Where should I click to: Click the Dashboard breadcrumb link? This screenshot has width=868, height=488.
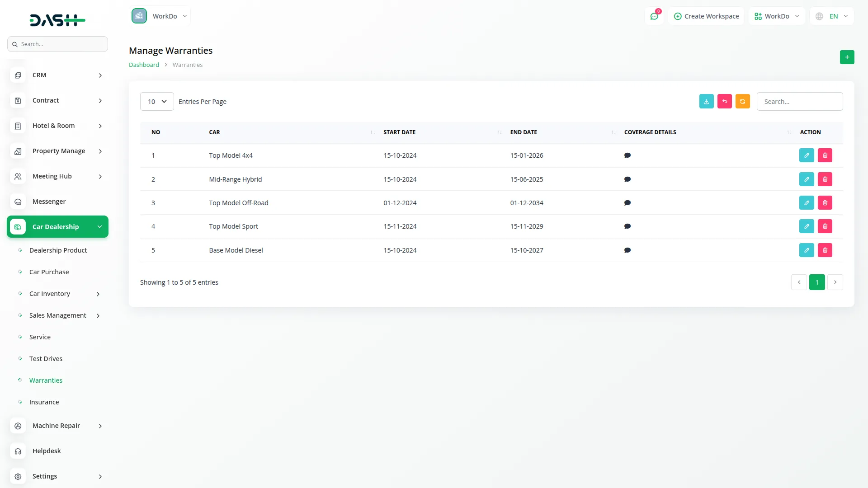tap(144, 65)
